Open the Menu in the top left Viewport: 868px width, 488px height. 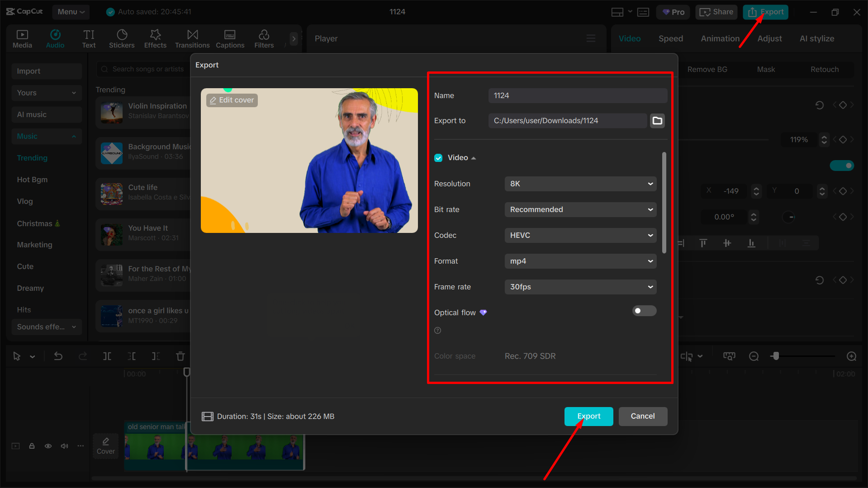[x=71, y=12]
